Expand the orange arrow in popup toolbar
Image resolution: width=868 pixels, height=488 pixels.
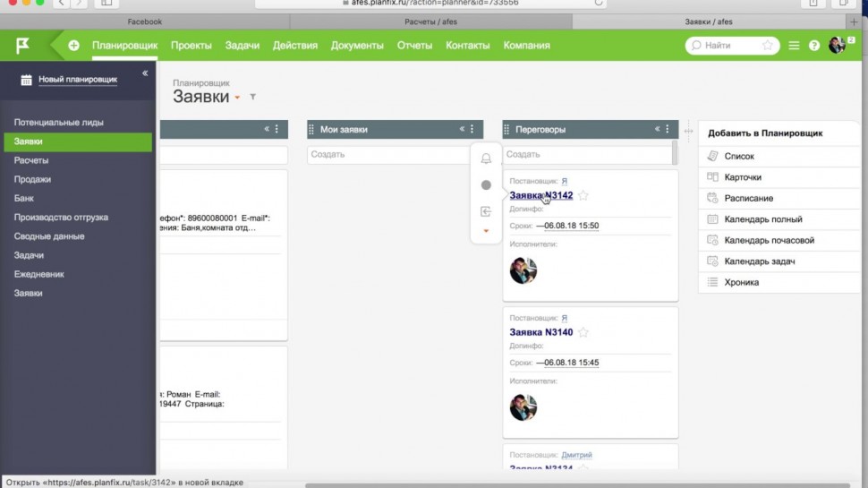click(x=486, y=231)
